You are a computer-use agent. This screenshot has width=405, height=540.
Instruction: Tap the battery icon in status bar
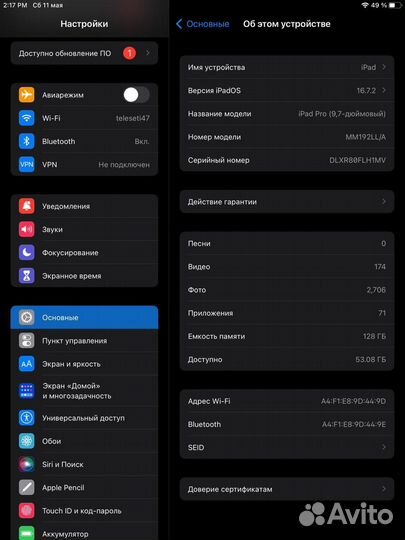[x=395, y=5]
